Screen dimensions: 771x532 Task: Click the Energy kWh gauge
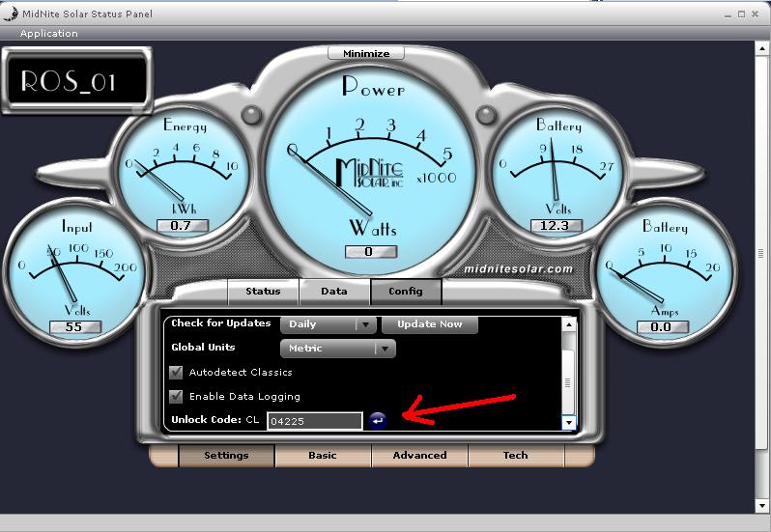[184, 175]
